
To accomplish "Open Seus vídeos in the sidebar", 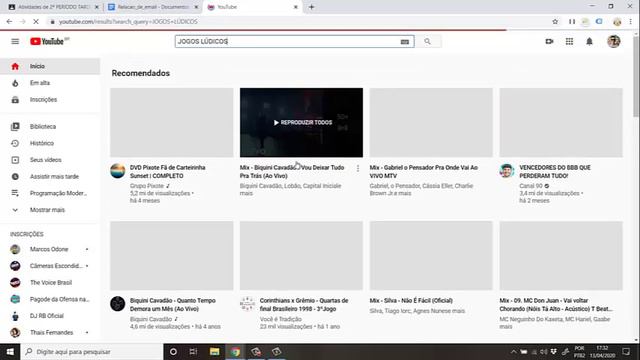I will [50, 160].
